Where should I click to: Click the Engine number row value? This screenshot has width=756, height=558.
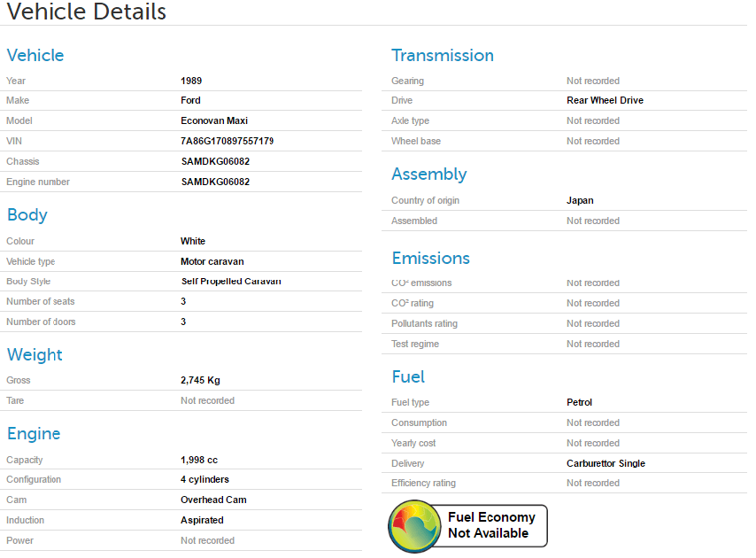pos(215,182)
